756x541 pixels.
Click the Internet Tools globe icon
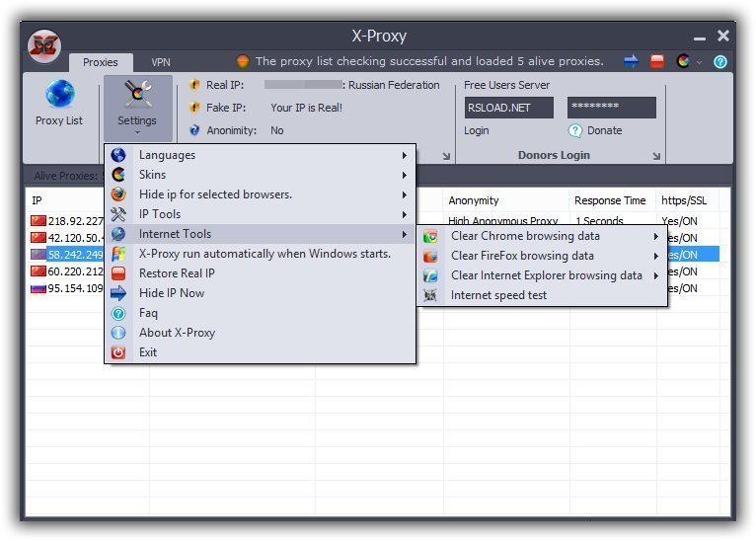118,234
